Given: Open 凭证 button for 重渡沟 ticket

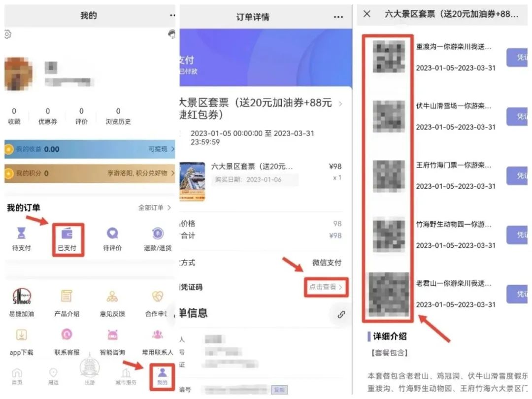Looking at the screenshot, I should click(x=519, y=58).
